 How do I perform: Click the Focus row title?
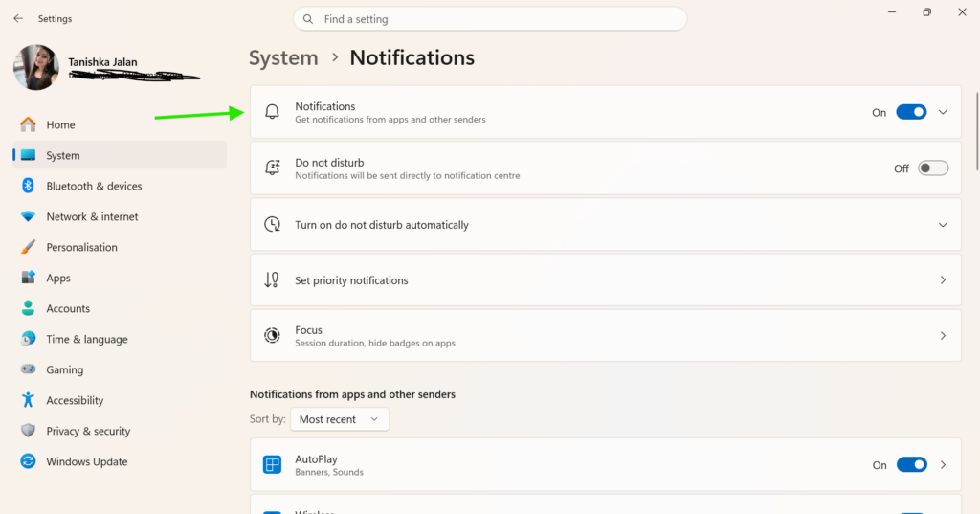pyautogui.click(x=309, y=330)
